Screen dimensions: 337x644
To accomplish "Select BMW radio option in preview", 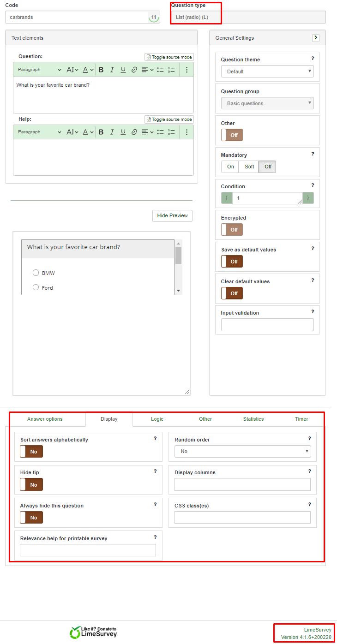I will [36, 273].
